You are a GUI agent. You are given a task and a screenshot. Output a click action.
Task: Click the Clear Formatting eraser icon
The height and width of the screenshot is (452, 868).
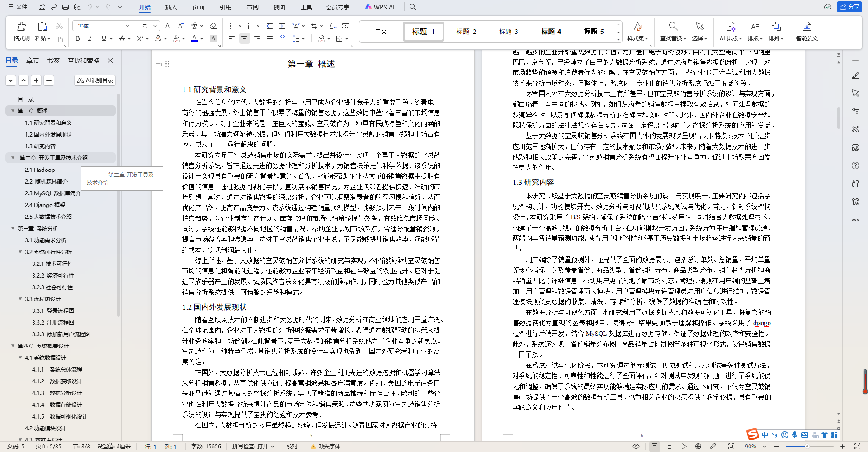point(213,26)
